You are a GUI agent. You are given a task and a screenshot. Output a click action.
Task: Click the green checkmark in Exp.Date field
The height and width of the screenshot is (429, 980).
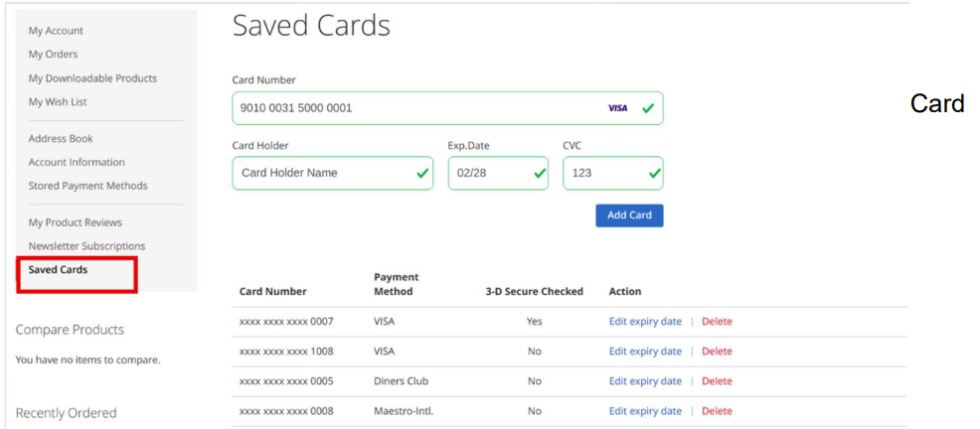539,173
